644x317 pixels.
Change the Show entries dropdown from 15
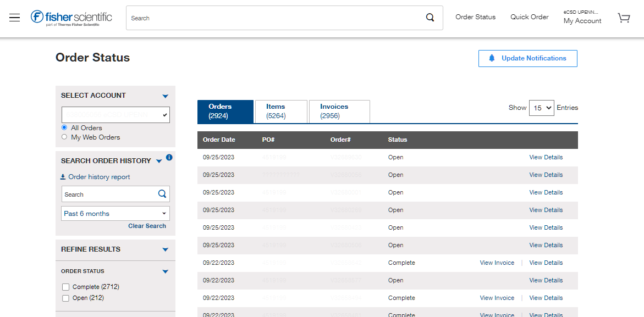(541, 108)
